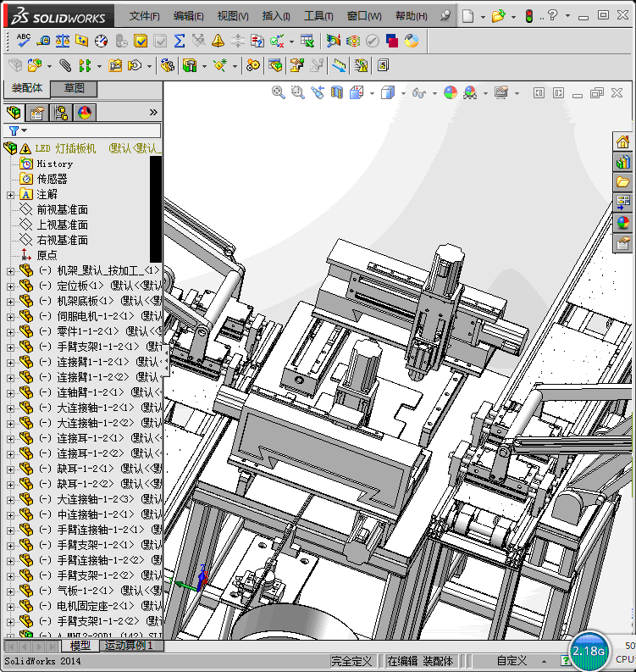Open SolidWorks Resources home icon in task pane
The width and height of the screenshot is (636, 672).
click(622, 142)
